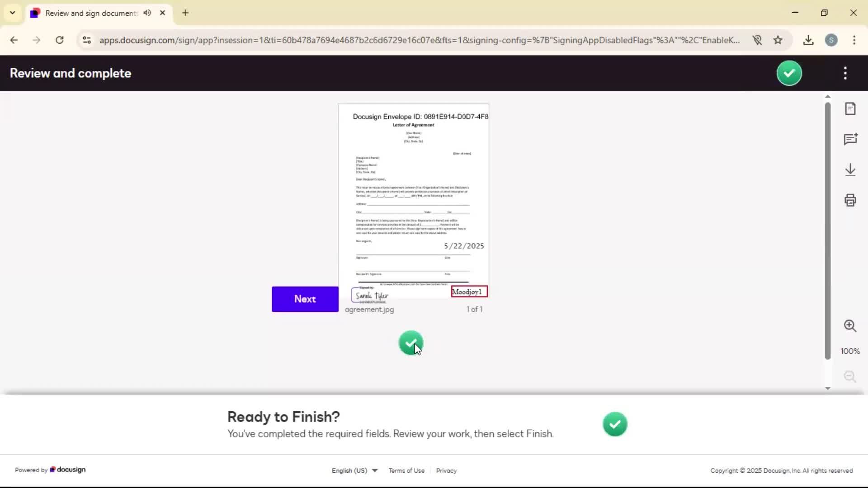This screenshot has width=868, height=488.
Task: Open the English (US) language dropdown
Action: click(354, 470)
